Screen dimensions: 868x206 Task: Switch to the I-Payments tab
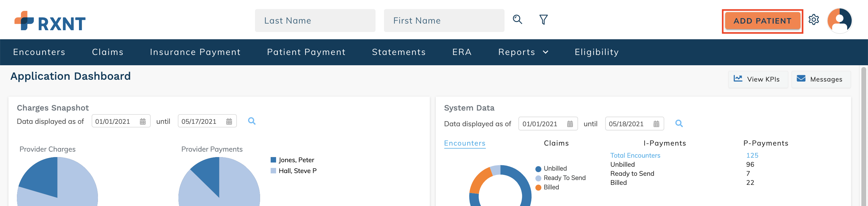click(x=665, y=143)
